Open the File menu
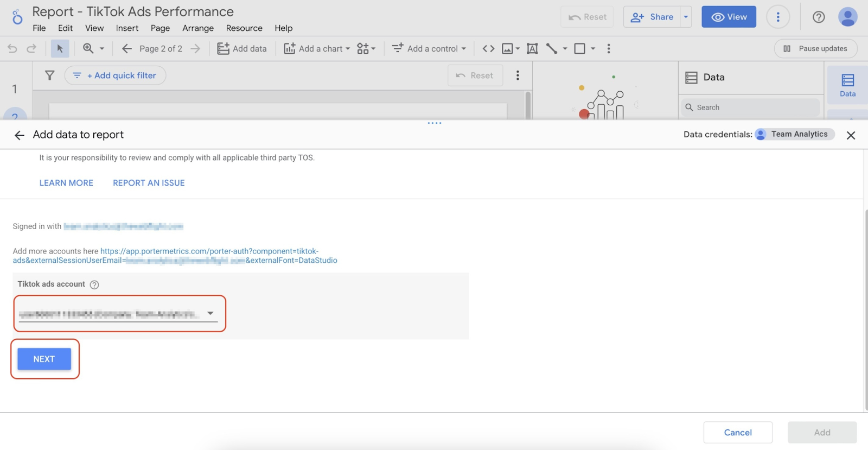 [x=39, y=28]
